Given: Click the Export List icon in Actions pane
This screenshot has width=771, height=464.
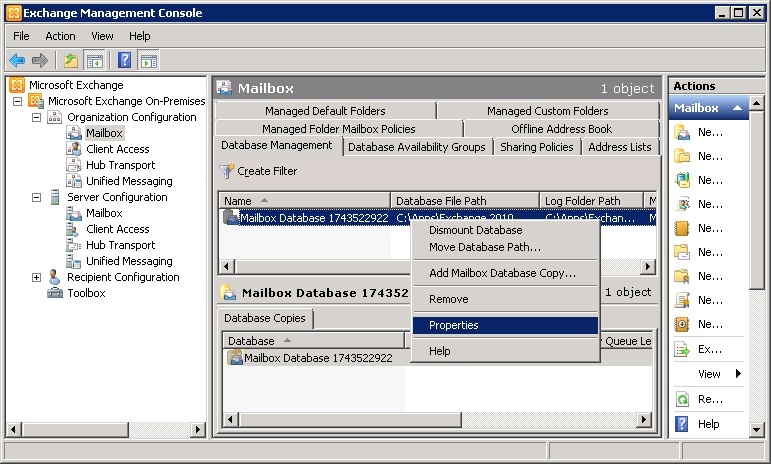Looking at the screenshot, I should pyautogui.click(x=682, y=349).
